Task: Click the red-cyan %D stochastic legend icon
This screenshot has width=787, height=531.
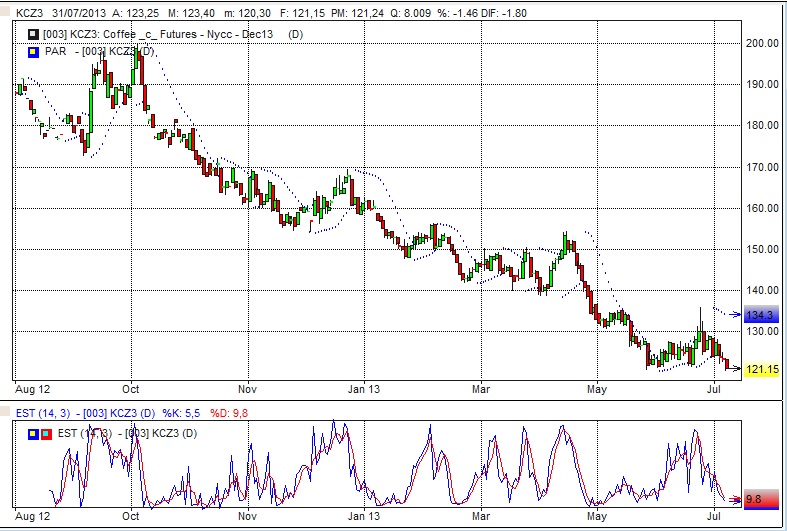Action: (44, 432)
